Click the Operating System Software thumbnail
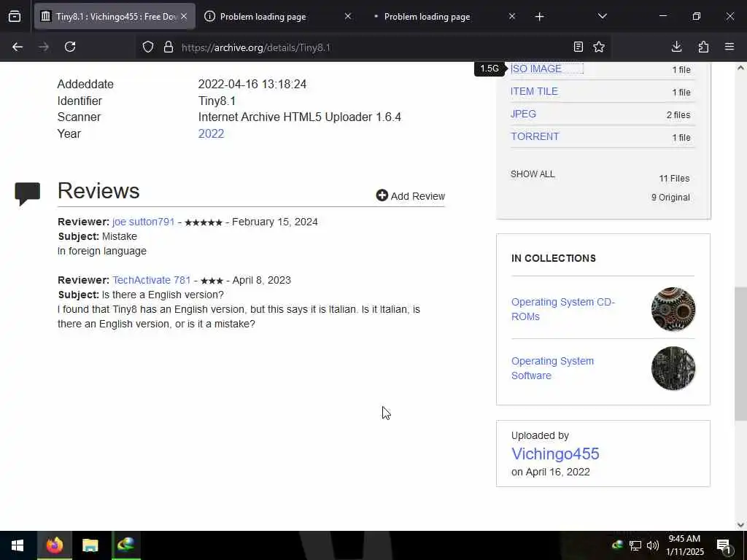 [673, 368]
